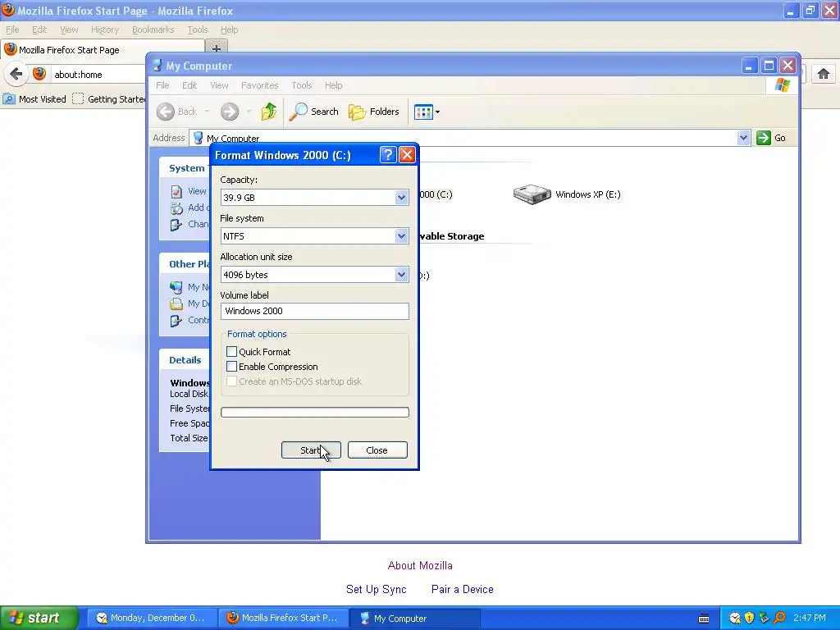Screen dimensions: 840x630
Task: Click the Volume label text field
Action: [314, 311]
